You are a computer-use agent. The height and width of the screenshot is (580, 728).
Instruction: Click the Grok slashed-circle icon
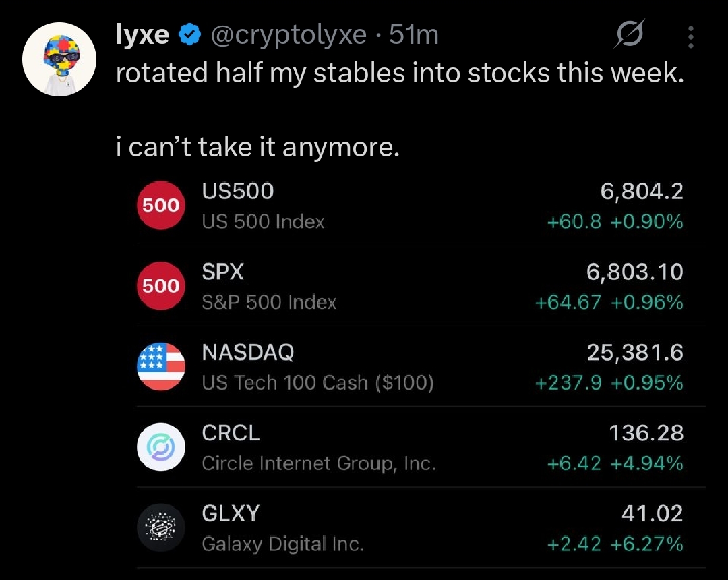pos(628,35)
